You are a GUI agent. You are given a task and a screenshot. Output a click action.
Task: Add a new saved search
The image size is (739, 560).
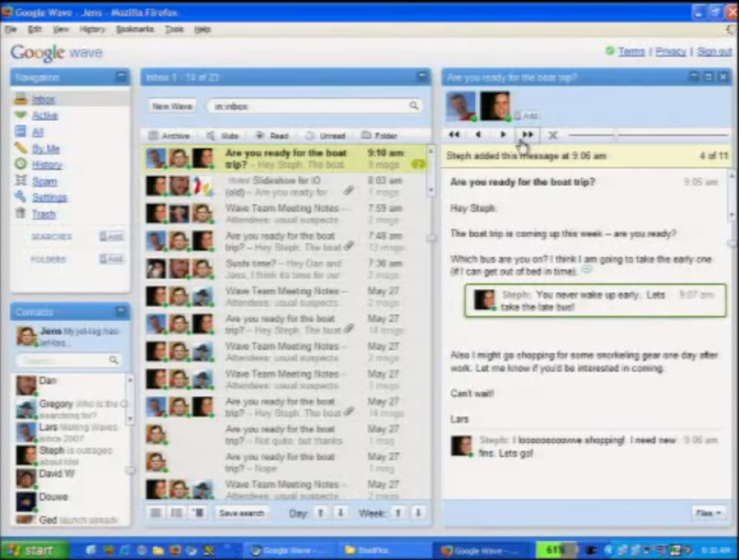point(111,237)
